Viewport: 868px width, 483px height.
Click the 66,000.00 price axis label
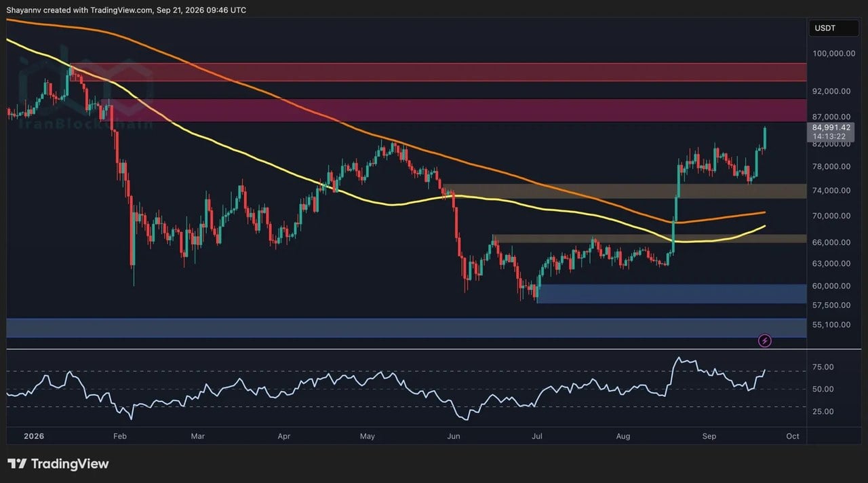(x=833, y=242)
